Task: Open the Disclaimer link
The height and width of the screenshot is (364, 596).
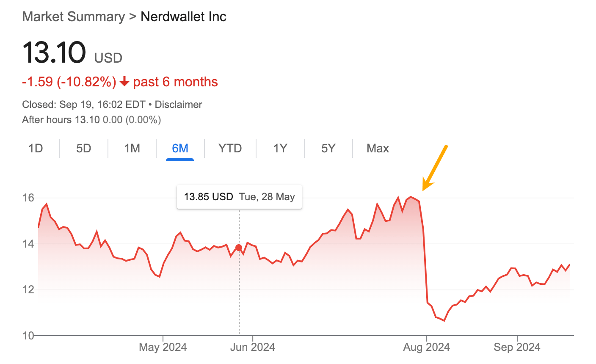Action: (x=178, y=104)
